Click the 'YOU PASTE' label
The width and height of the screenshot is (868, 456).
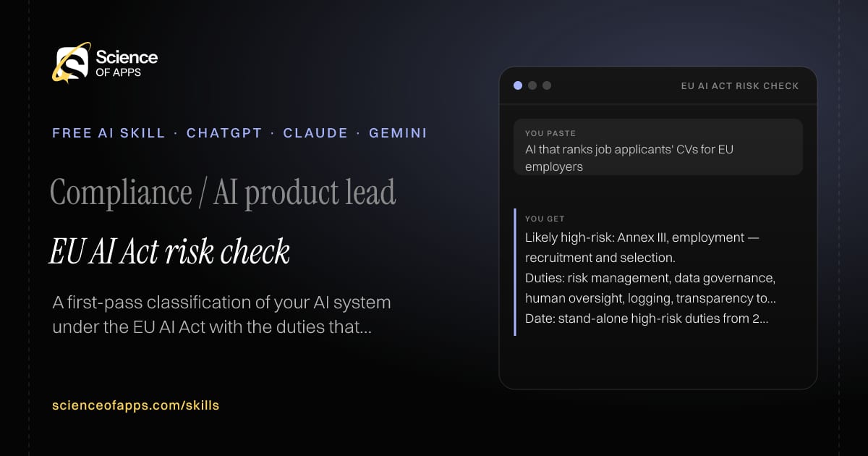[550, 133]
